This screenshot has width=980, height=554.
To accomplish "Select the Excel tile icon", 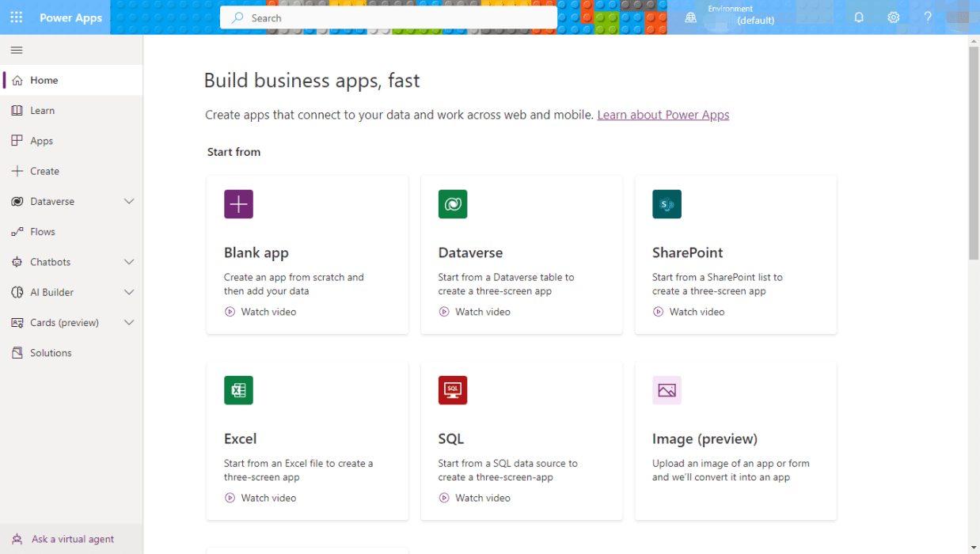I will coord(238,389).
